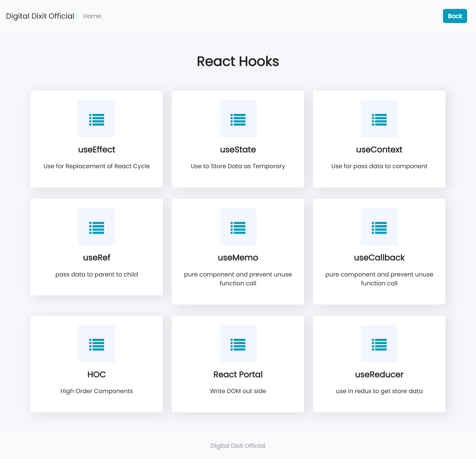Go to Home in navigation bar
The height and width of the screenshot is (459, 476).
92,16
